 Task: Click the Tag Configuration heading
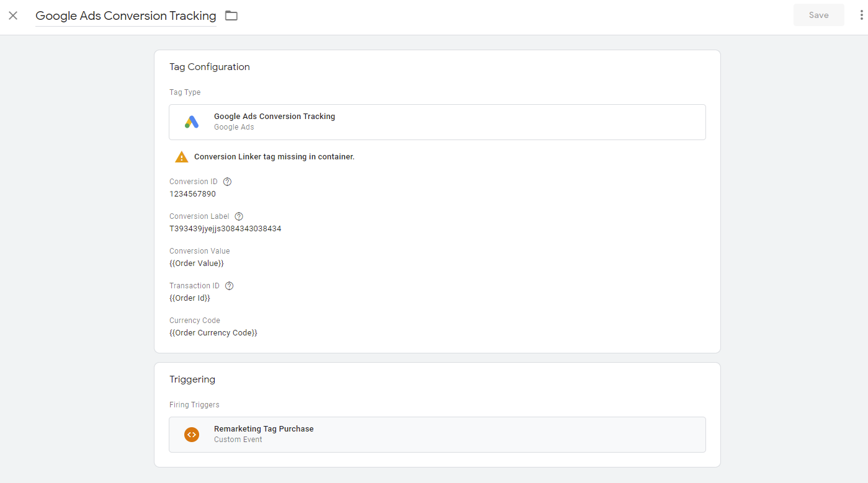click(x=210, y=67)
